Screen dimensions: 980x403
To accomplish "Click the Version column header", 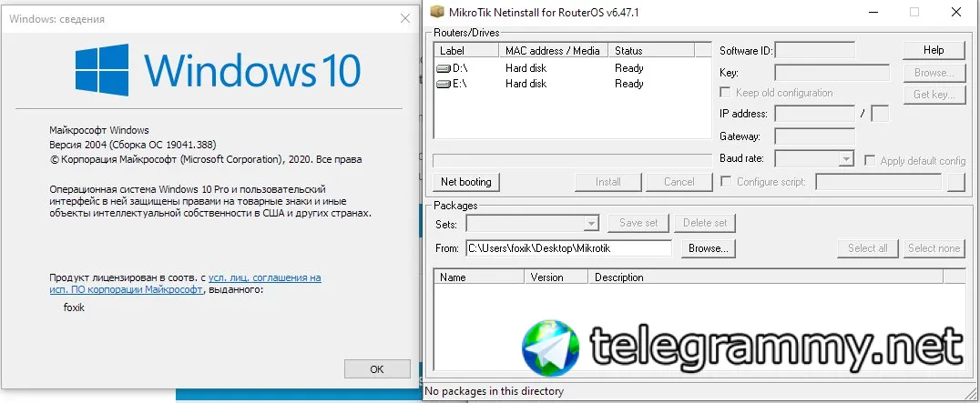I will click(556, 277).
